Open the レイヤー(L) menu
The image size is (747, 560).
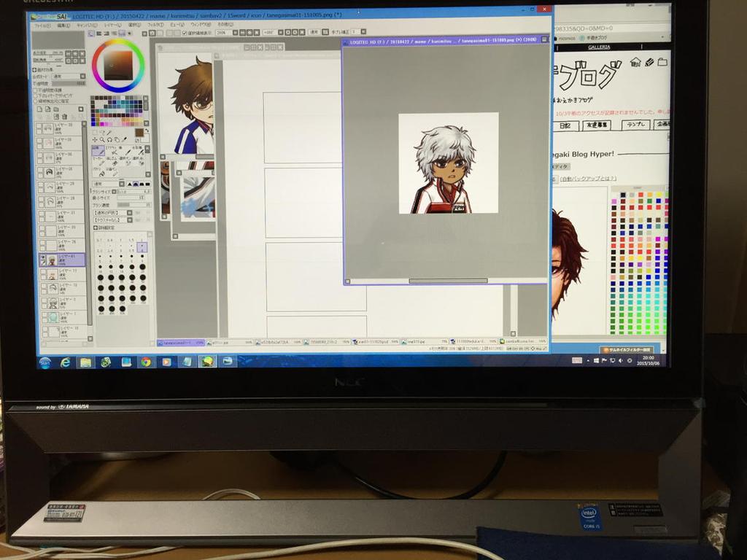point(112,26)
